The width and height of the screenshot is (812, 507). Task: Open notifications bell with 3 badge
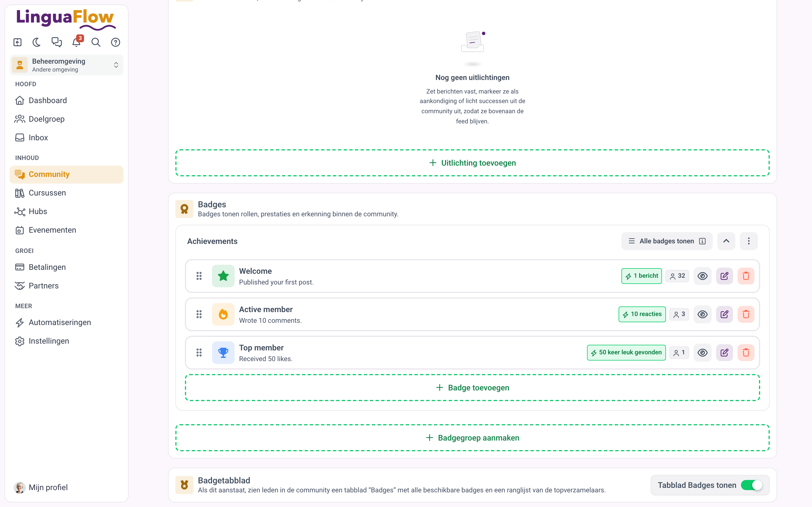(76, 42)
